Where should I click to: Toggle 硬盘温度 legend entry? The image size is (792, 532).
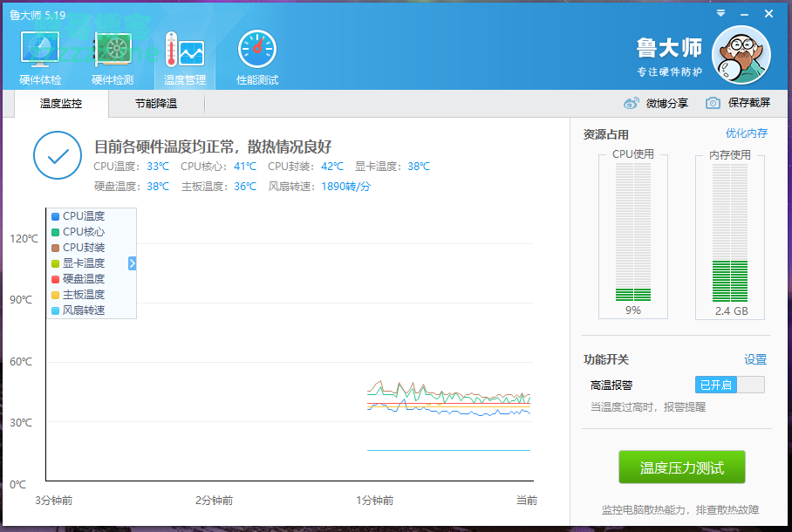tap(79, 279)
